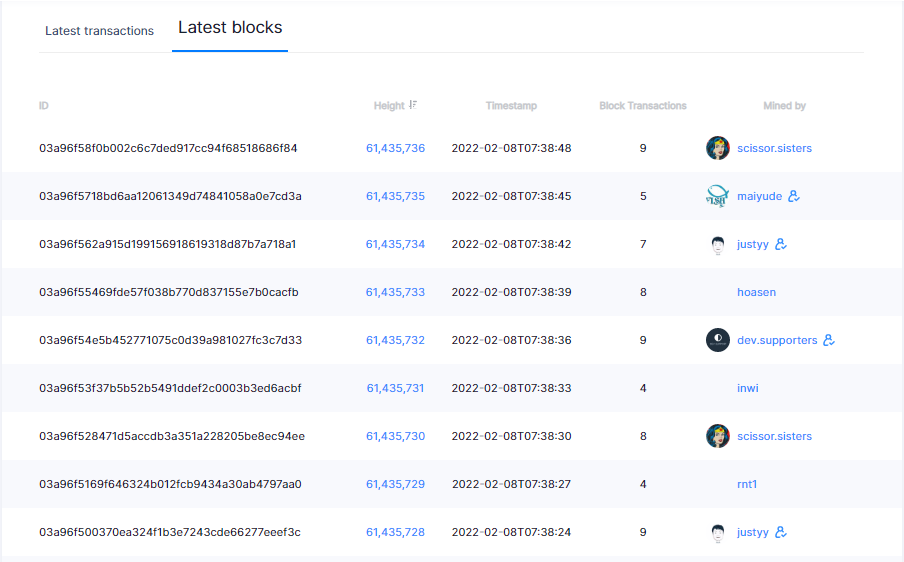This screenshot has height=562, width=904.
Task: Open block height 61,435,736
Action: click(396, 148)
